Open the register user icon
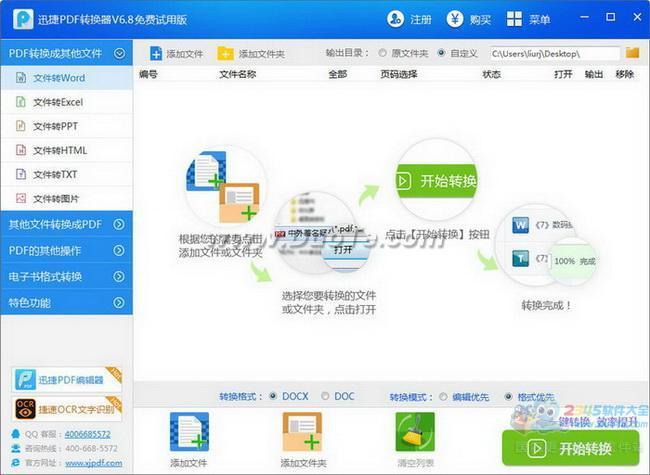The width and height of the screenshot is (650, 475). pos(396,19)
